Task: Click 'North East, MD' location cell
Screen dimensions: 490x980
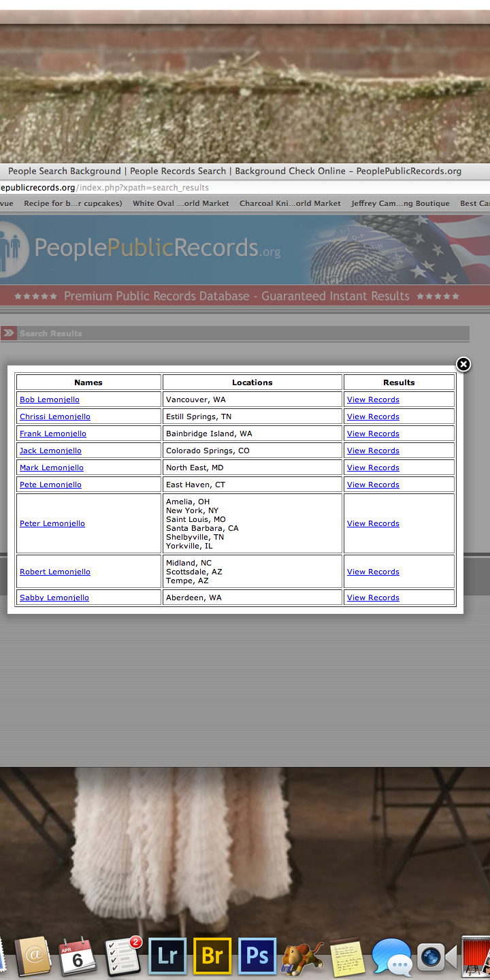Action: click(x=252, y=468)
